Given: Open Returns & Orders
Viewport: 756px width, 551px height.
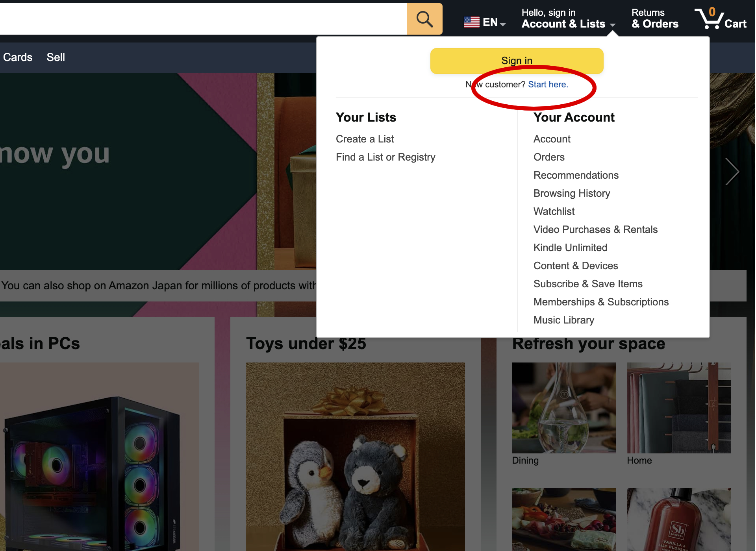Looking at the screenshot, I should click(x=655, y=18).
